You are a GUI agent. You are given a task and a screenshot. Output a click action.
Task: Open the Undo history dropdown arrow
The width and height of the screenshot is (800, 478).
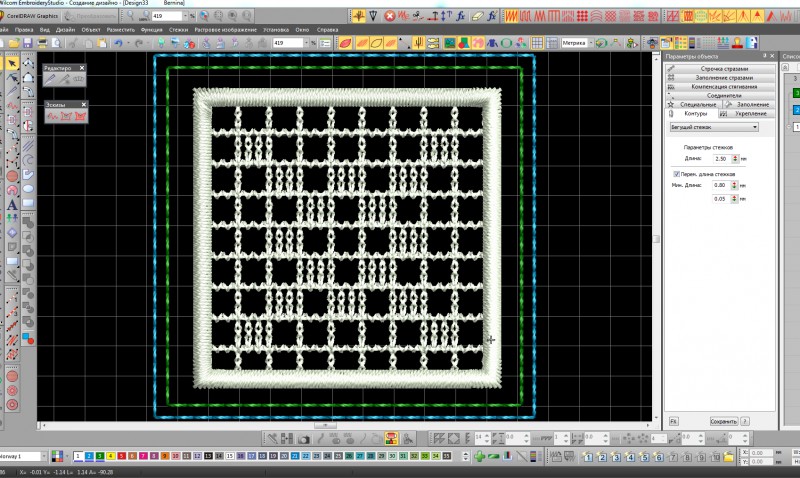[x=127, y=43]
